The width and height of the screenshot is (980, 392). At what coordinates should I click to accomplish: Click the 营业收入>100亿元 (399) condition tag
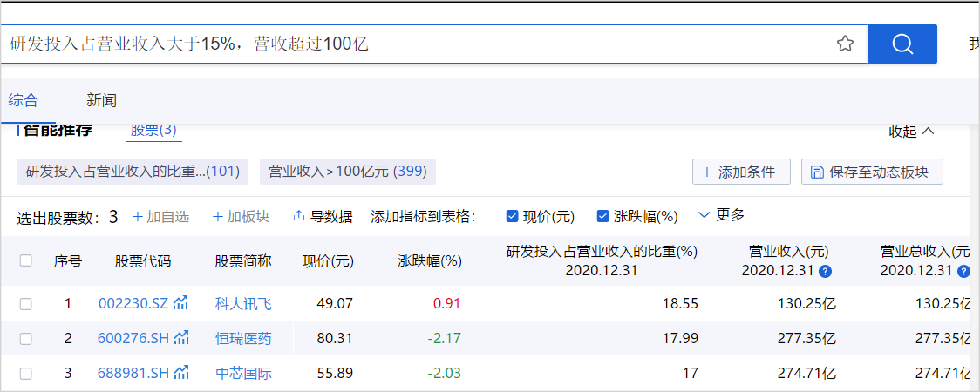tap(348, 172)
